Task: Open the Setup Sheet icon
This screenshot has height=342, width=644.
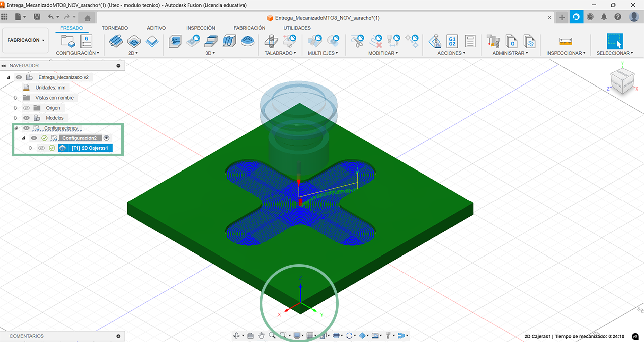Action: point(470,41)
